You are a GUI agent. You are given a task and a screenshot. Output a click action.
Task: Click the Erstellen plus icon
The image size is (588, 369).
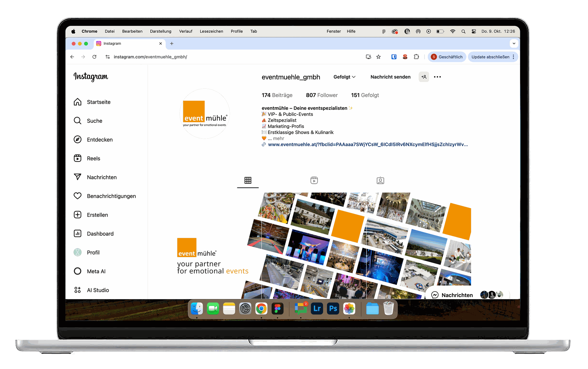point(77,215)
